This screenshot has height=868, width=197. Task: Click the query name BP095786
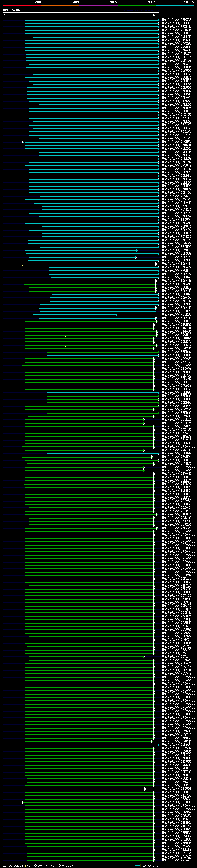pyautogui.click(x=11, y=10)
